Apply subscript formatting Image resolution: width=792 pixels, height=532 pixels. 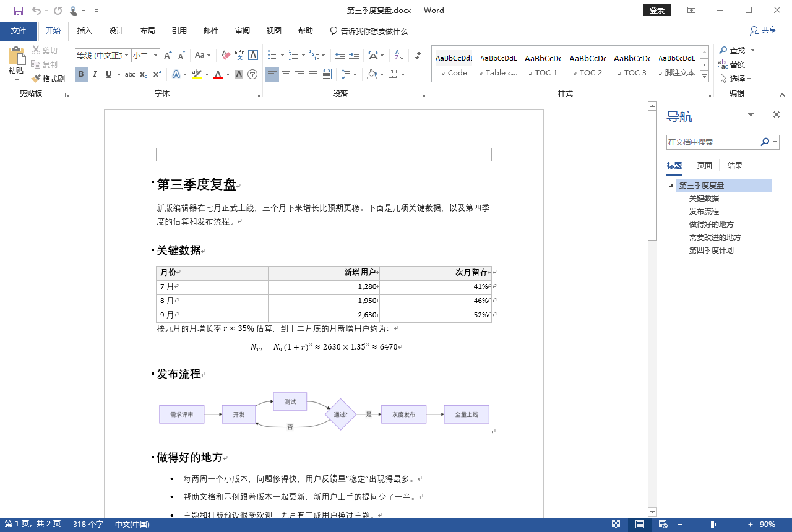click(x=144, y=74)
